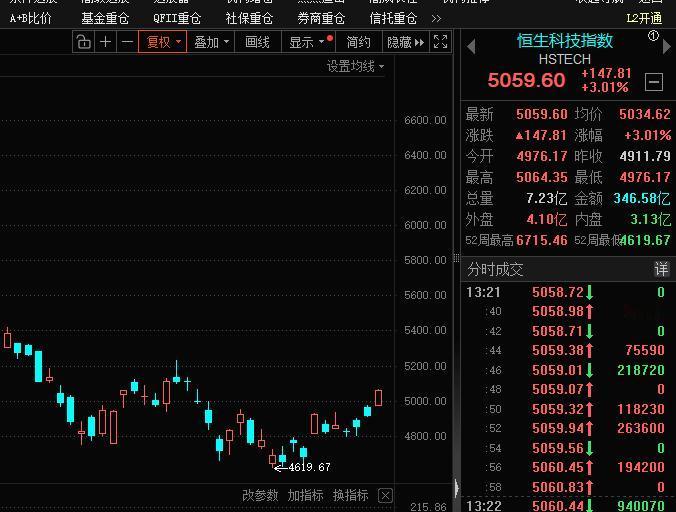676x512 pixels.
Task: Click the 分时成交 section header
Action: [495, 269]
